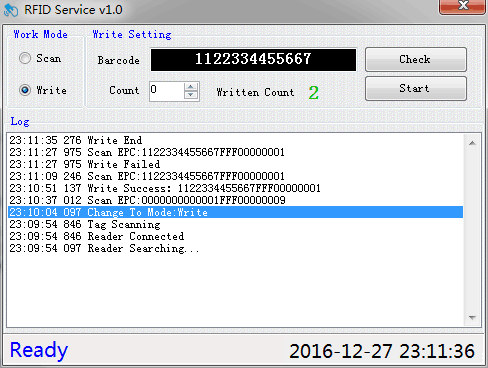Click the date-time 2016-12-27 23:11:36
The width and height of the screenshot is (488, 368).
pos(382,351)
